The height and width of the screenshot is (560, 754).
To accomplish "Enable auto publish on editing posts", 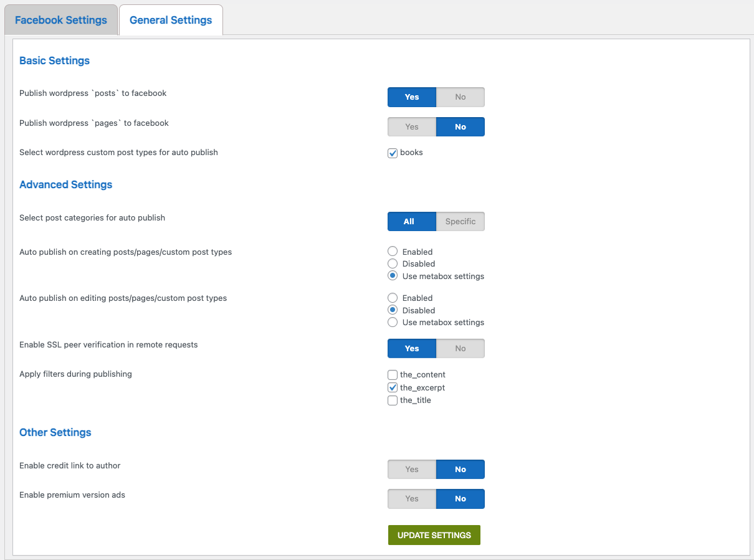I will click(393, 298).
